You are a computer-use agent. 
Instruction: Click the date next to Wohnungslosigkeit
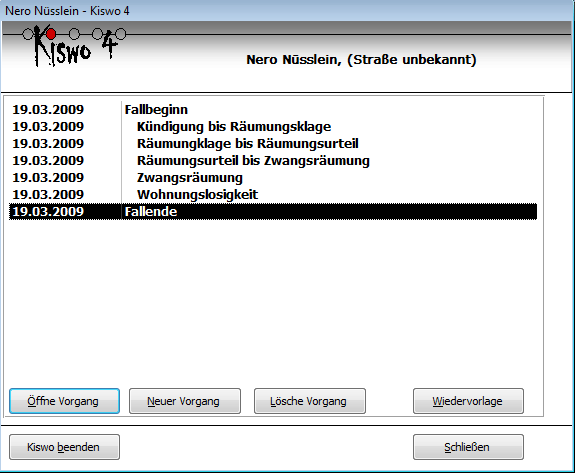(x=48, y=194)
